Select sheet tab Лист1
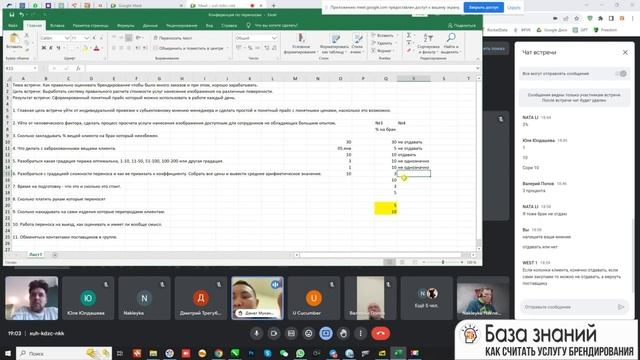Screen dimensions: 640x360 pyautogui.click(x=36, y=254)
